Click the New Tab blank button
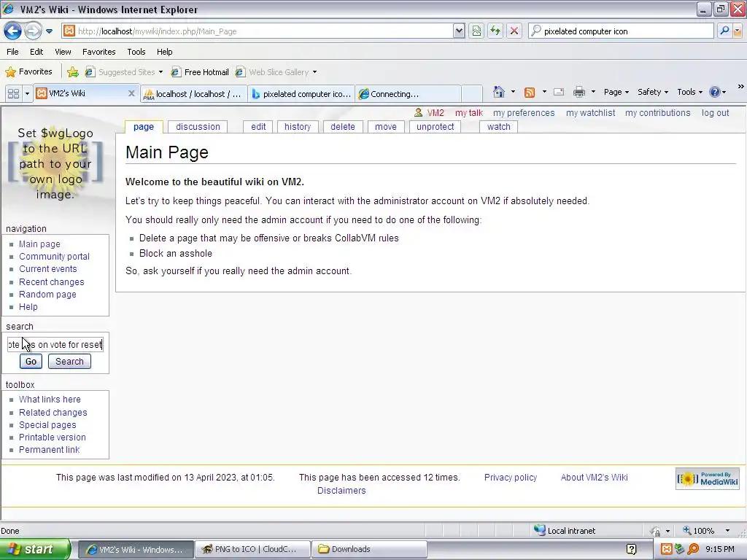747x560 pixels. click(x=472, y=94)
